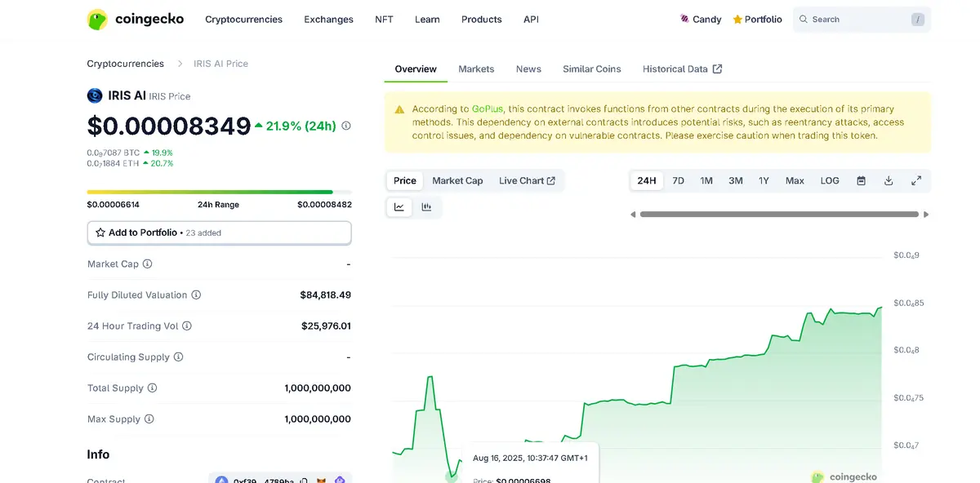Set chart range to 7D

click(x=678, y=180)
